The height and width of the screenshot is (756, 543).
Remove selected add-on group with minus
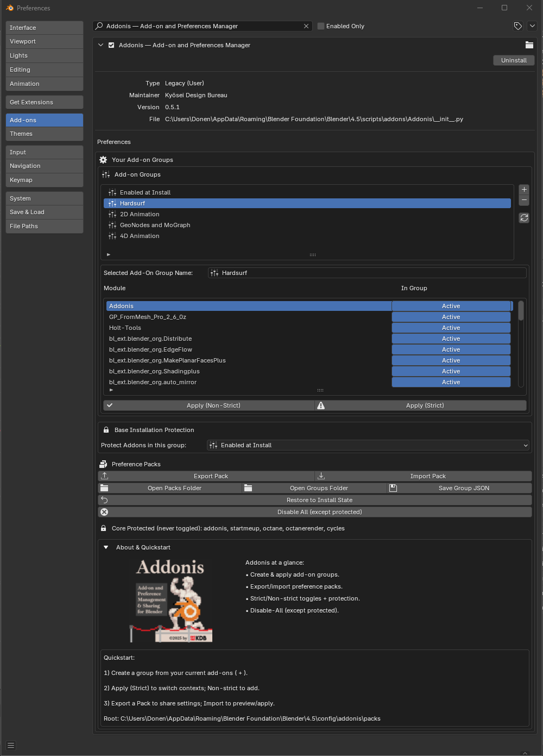coord(524,200)
